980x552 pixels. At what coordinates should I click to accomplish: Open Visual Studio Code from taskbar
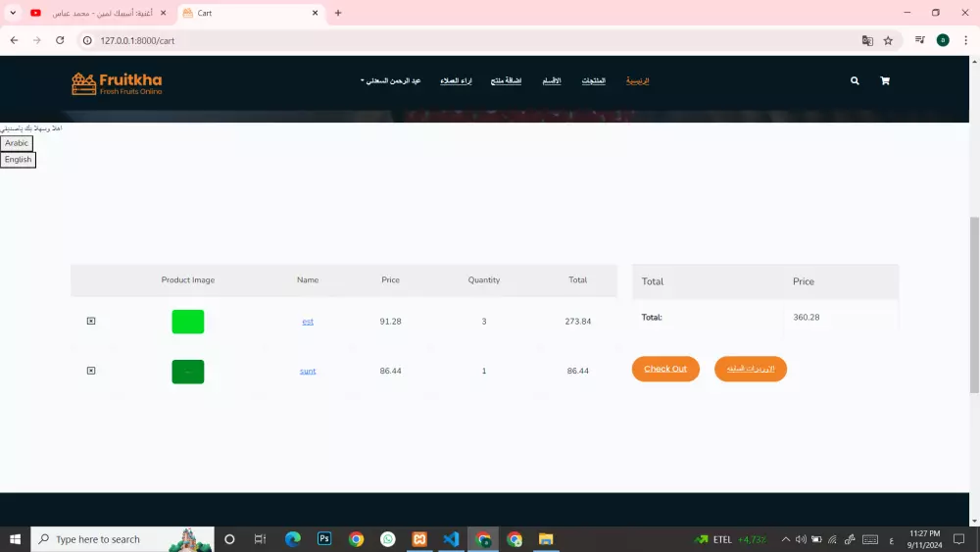[451, 539]
